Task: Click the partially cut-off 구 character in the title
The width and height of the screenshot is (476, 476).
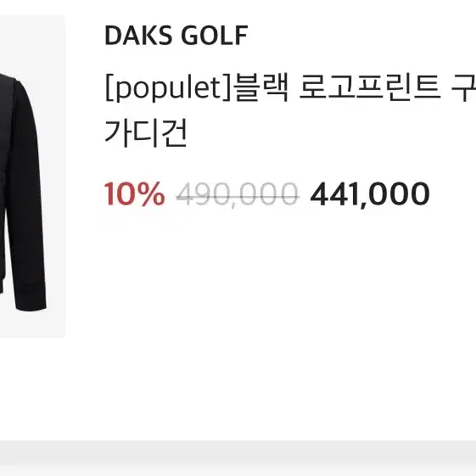Action: tap(463, 87)
